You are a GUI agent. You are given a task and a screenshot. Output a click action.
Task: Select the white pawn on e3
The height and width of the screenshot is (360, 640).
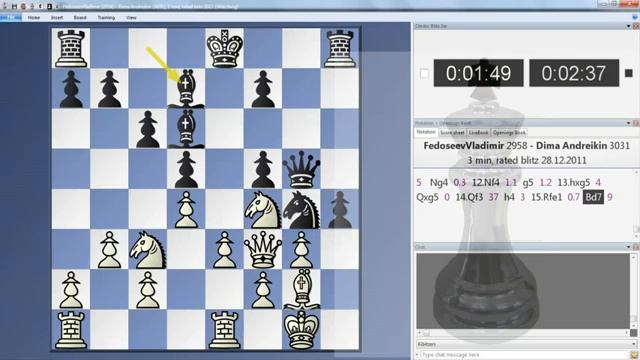coord(225,249)
